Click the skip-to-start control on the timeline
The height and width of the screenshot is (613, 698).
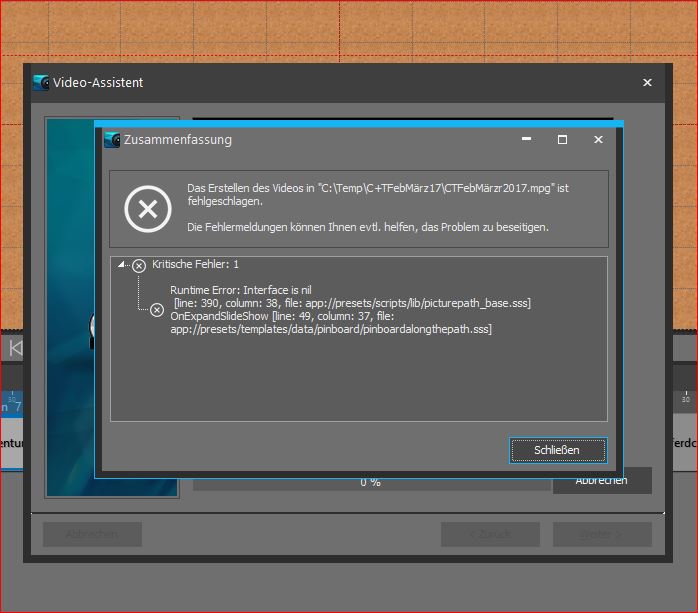(14, 348)
